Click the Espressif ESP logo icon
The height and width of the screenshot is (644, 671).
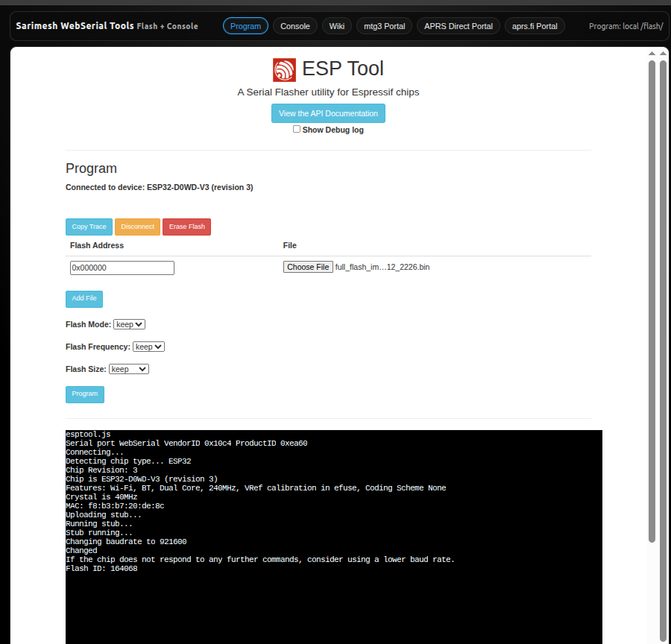tap(284, 69)
